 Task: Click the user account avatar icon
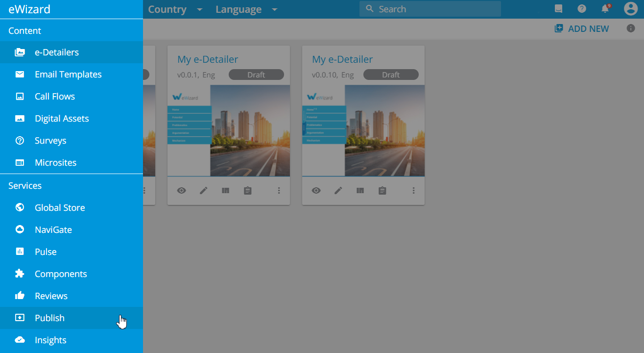click(630, 9)
